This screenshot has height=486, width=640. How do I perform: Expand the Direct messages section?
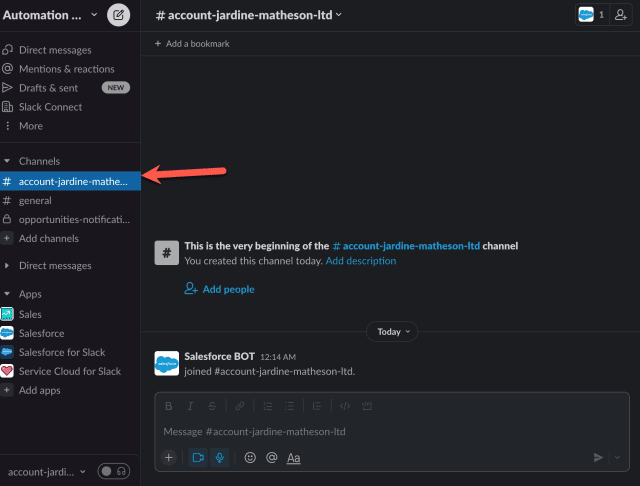[x=8, y=266]
